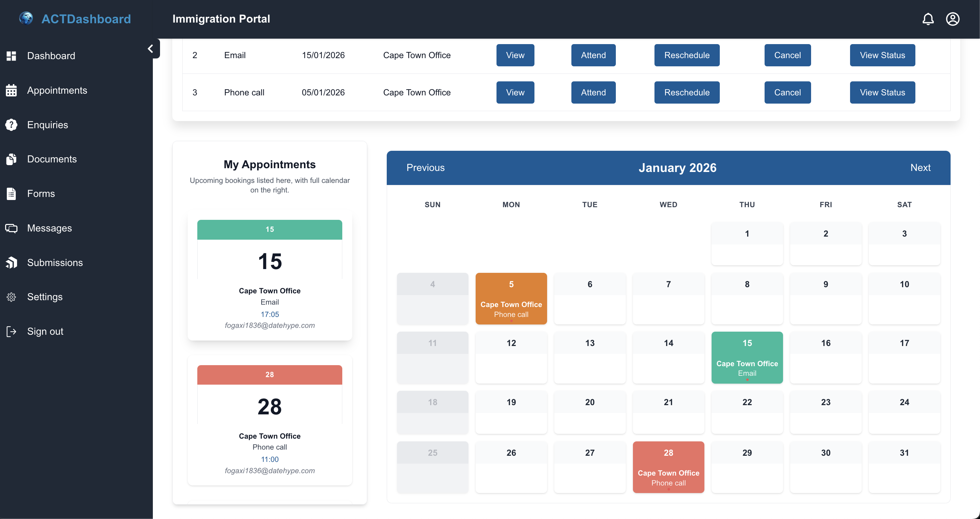
Task: Open the Documents icon in sidebar
Action: pos(11,159)
